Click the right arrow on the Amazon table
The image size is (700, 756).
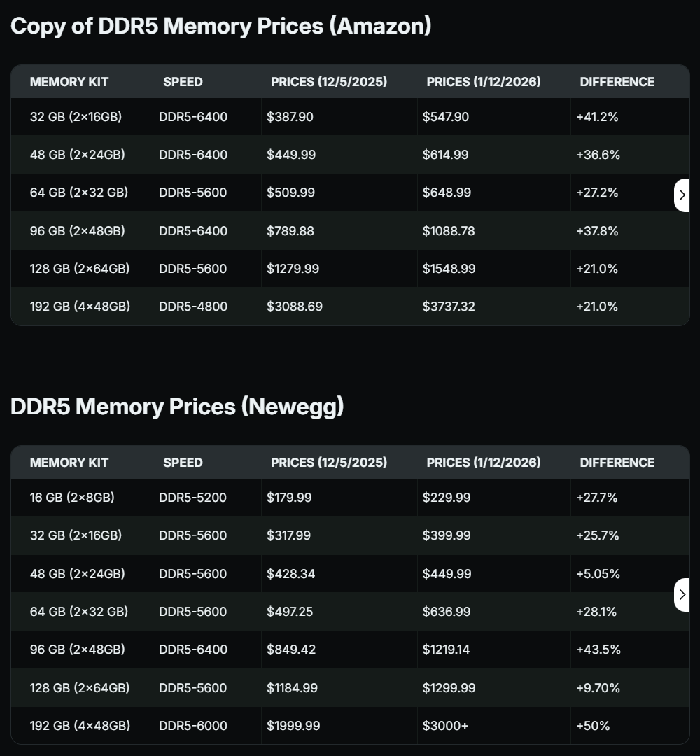coord(682,195)
